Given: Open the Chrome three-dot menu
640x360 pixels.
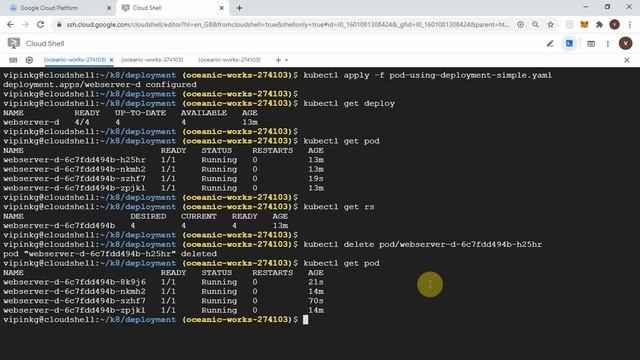Looking at the screenshot, I should pyautogui.click(x=630, y=24).
